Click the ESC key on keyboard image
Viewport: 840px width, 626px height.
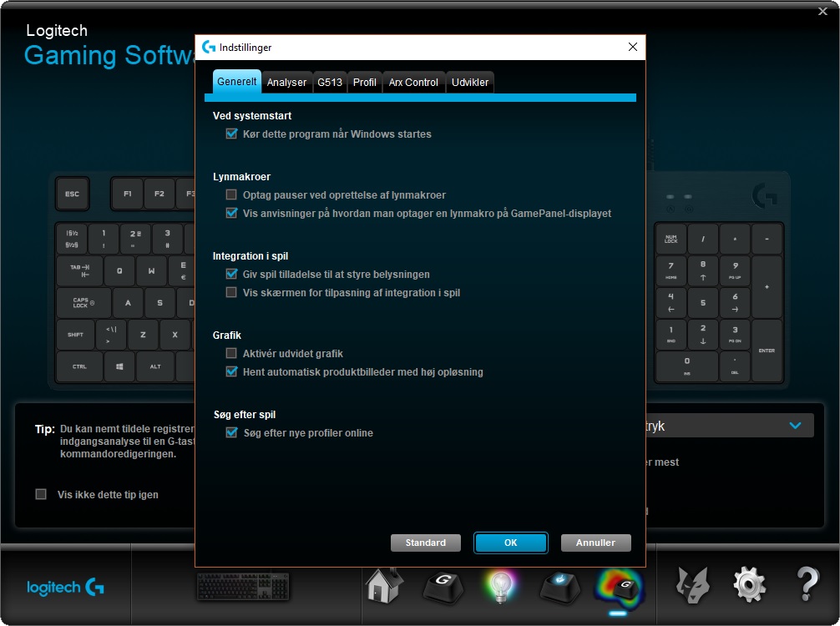73,194
